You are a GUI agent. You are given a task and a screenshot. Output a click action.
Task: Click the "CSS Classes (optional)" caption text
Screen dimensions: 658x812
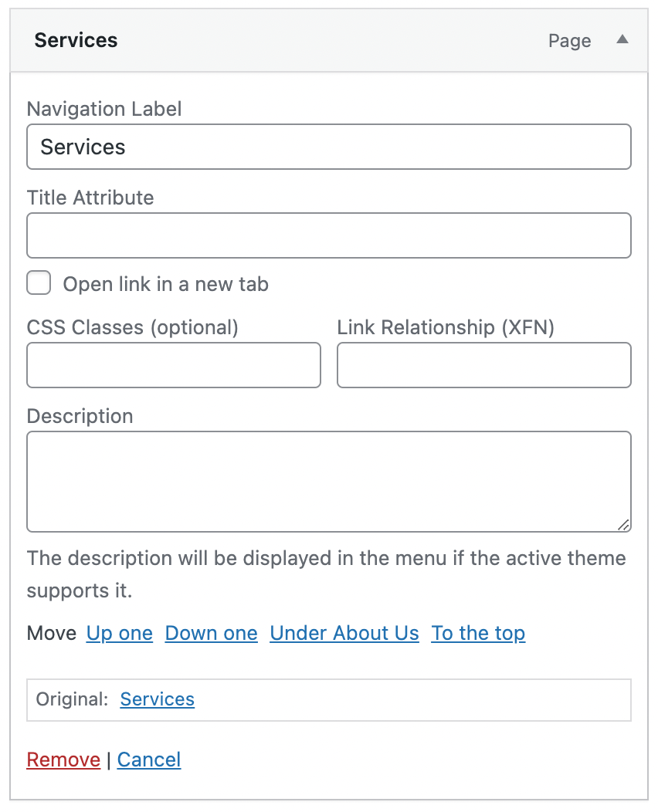click(132, 327)
